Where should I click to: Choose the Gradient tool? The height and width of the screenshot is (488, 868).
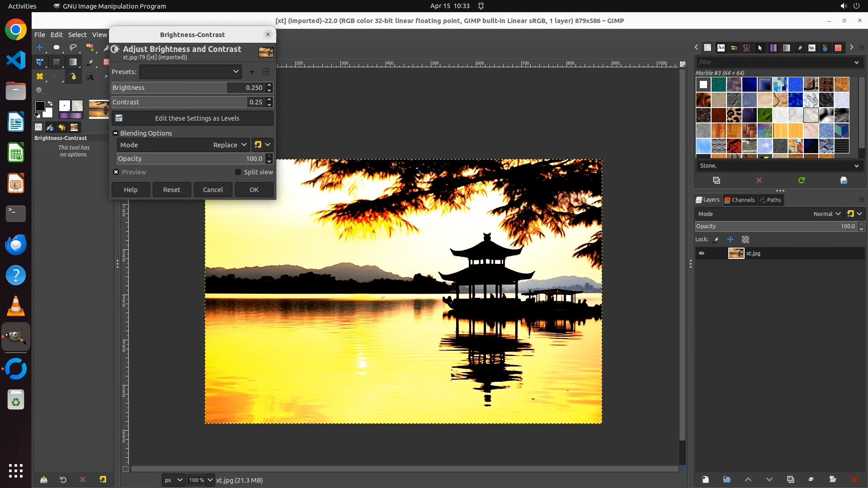click(73, 62)
